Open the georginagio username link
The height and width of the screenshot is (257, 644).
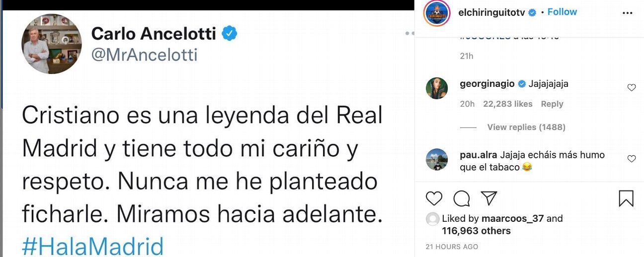(487, 84)
